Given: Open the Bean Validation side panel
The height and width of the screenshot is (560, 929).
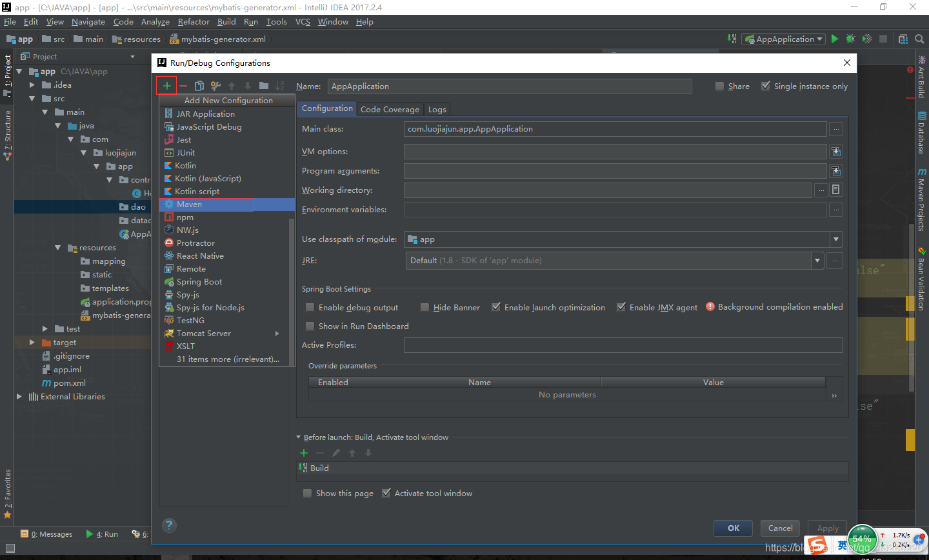Looking at the screenshot, I should point(922,279).
